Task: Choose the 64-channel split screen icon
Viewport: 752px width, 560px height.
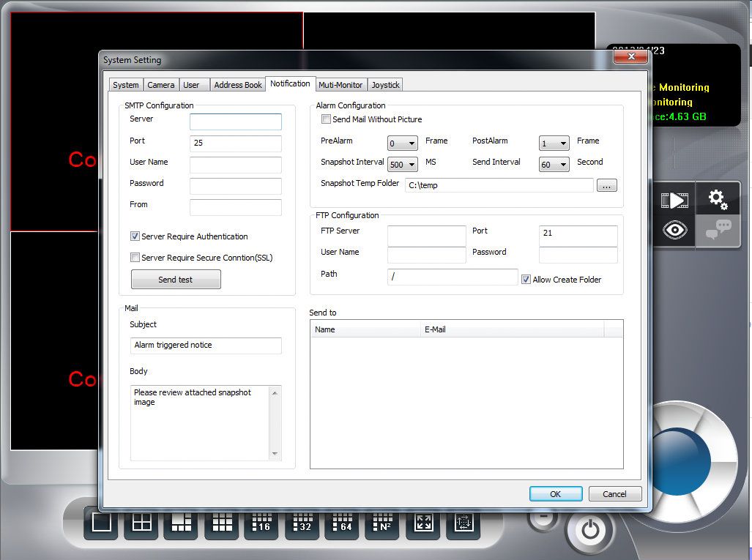Action: (341, 523)
